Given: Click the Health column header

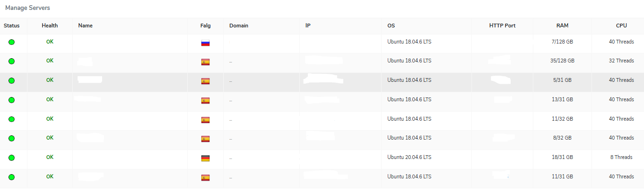Looking at the screenshot, I should click(50, 26).
